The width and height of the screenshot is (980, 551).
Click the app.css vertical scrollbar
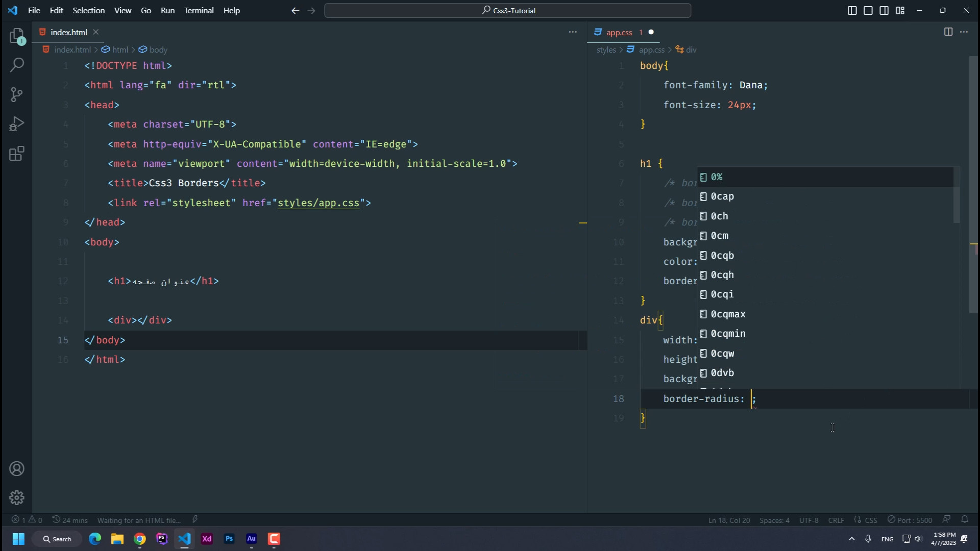click(973, 184)
